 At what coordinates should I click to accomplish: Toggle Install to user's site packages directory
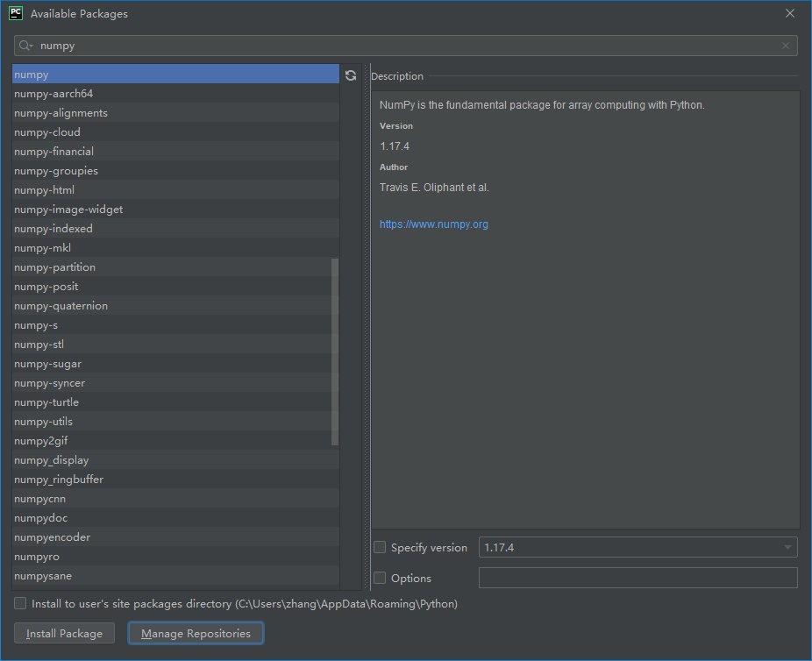click(x=20, y=603)
